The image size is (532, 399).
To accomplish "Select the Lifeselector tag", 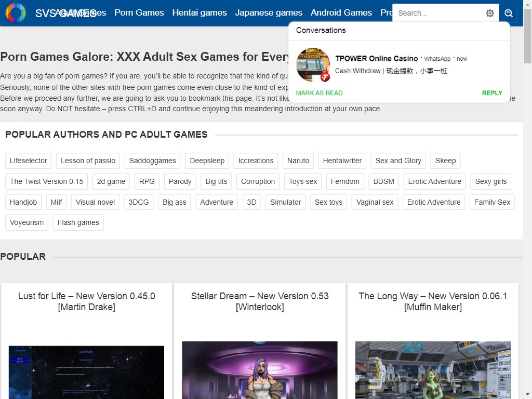I will pos(29,161).
